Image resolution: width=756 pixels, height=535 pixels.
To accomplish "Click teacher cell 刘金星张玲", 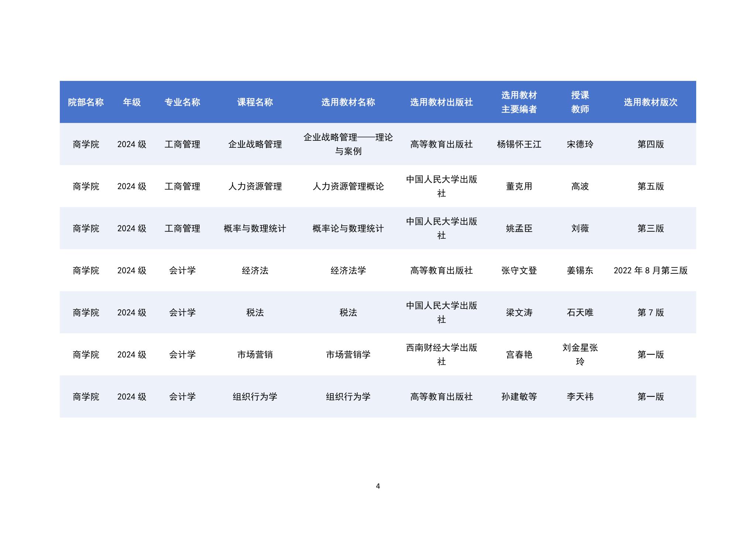I will [x=580, y=355].
